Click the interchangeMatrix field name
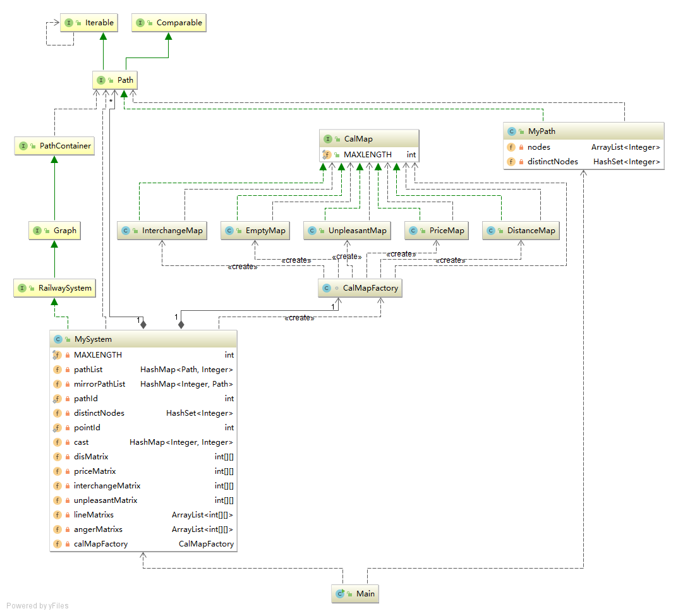 (107, 486)
